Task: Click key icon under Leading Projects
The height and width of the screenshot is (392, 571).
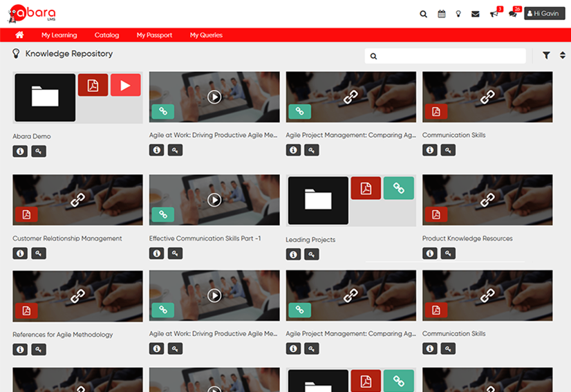Action: point(312,254)
